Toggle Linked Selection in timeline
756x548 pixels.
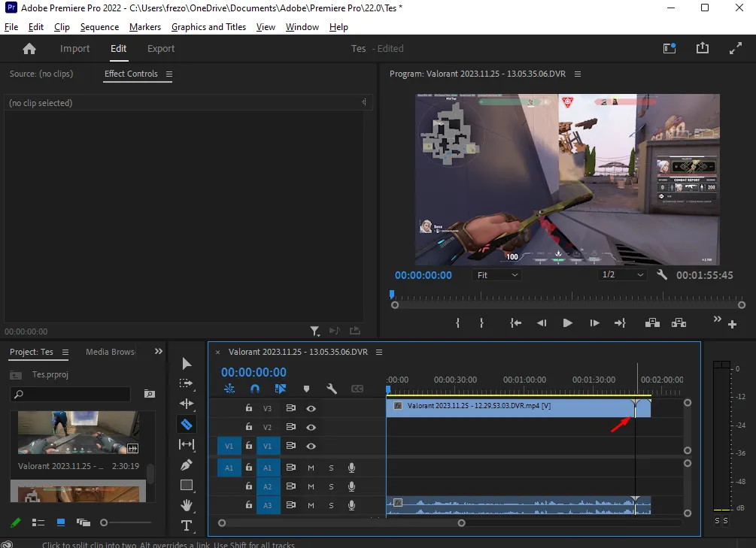point(280,389)
